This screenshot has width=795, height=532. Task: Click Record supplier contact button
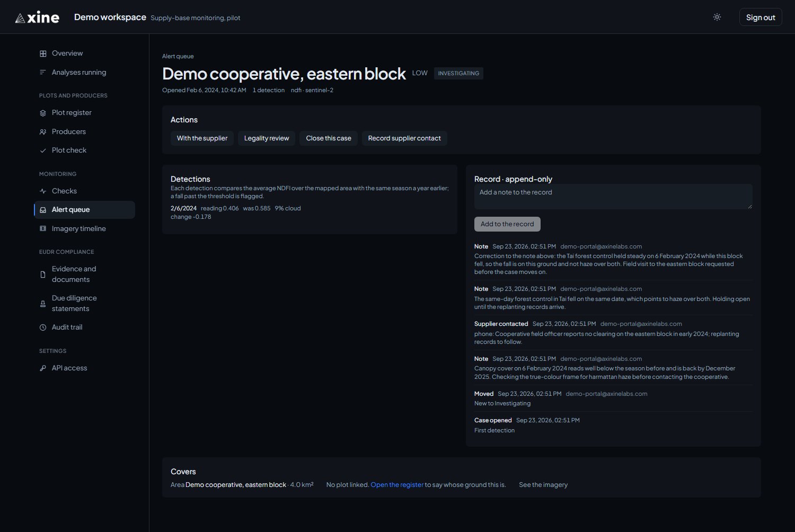404,138
